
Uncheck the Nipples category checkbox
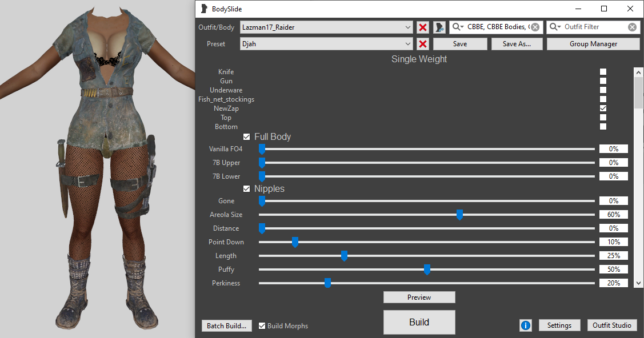coord(246,188)
